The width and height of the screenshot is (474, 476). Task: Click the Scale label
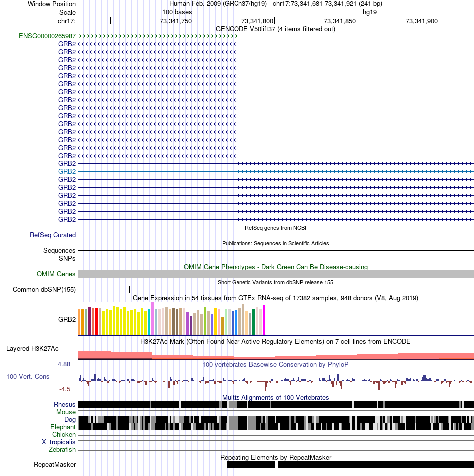(x=67, y=13)
